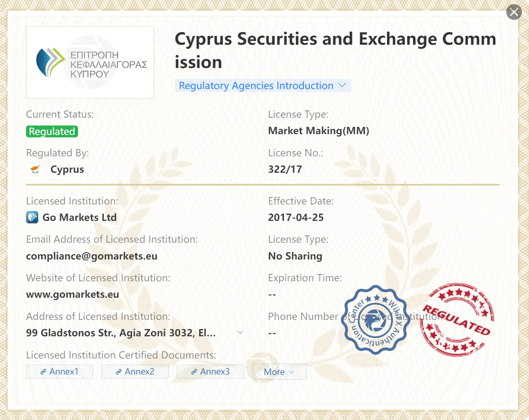Click the WikiFX Authentication Center blue seal
Screen dimensions: 529x420
[x=376, y=319]
